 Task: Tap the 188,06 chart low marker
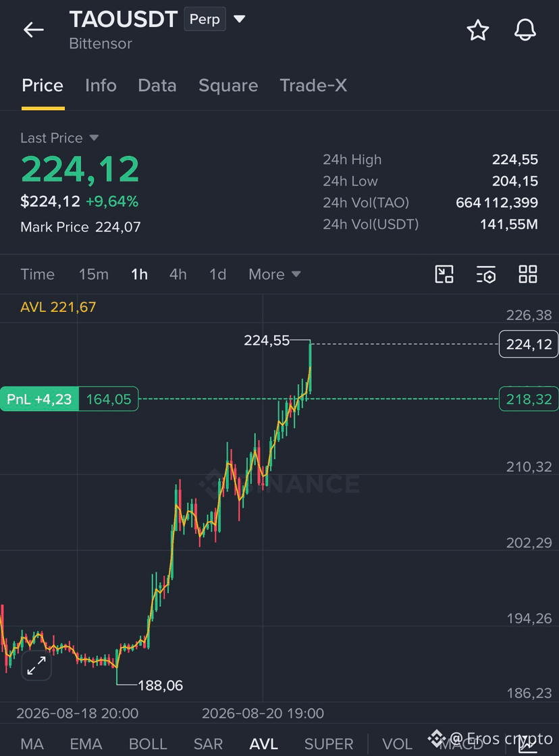click(161, 686)
